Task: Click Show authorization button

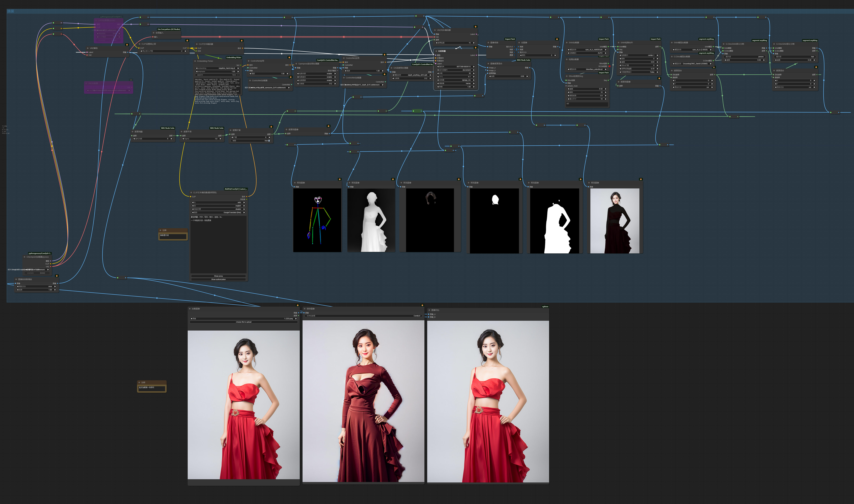Action: 218,279
